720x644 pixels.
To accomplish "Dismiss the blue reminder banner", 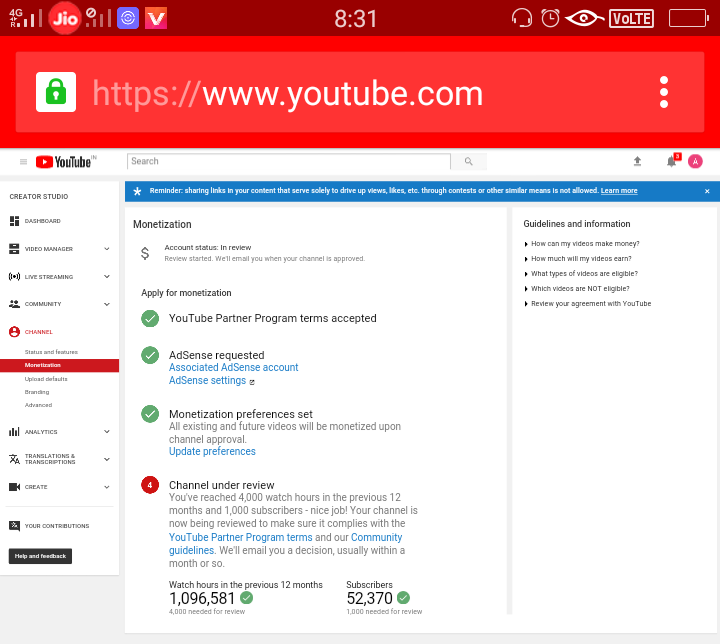I will click(x=707, y=191).
